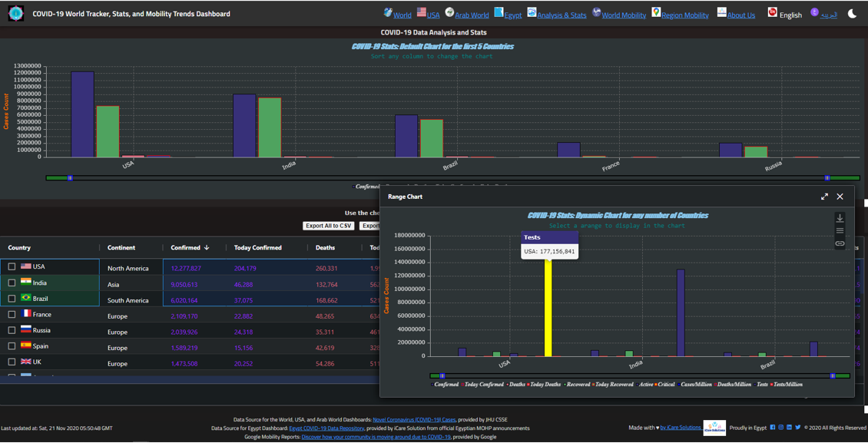Viewport: 868px width, 443px height.
Task: Click the Twitter icon in the footer
Action: coord(798,427)
